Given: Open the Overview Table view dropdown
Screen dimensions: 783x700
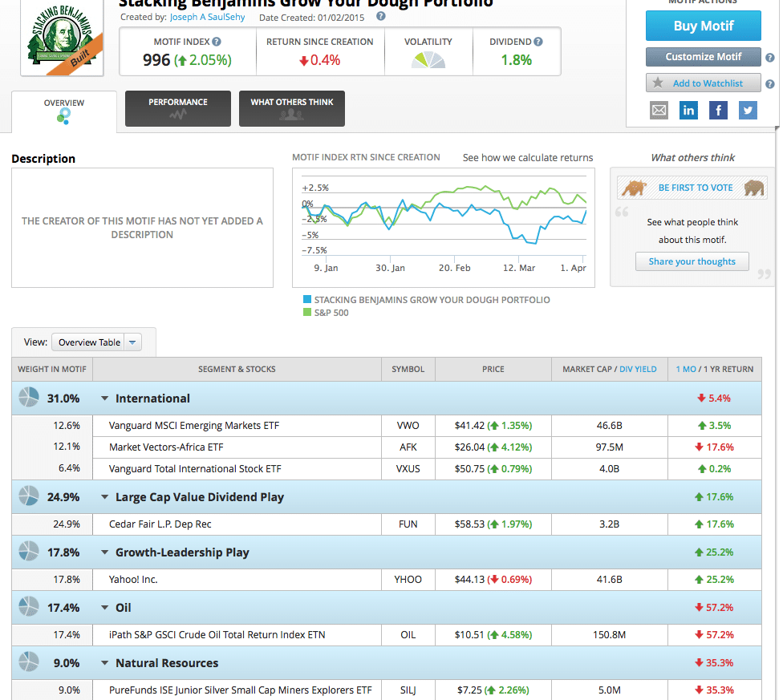Looking at the screenshot, I should (96, 342).
